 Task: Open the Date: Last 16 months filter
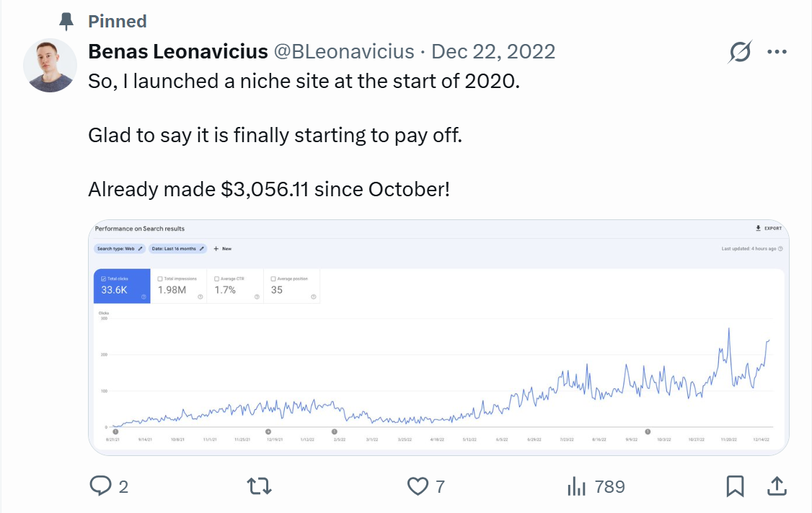point(177,249)
